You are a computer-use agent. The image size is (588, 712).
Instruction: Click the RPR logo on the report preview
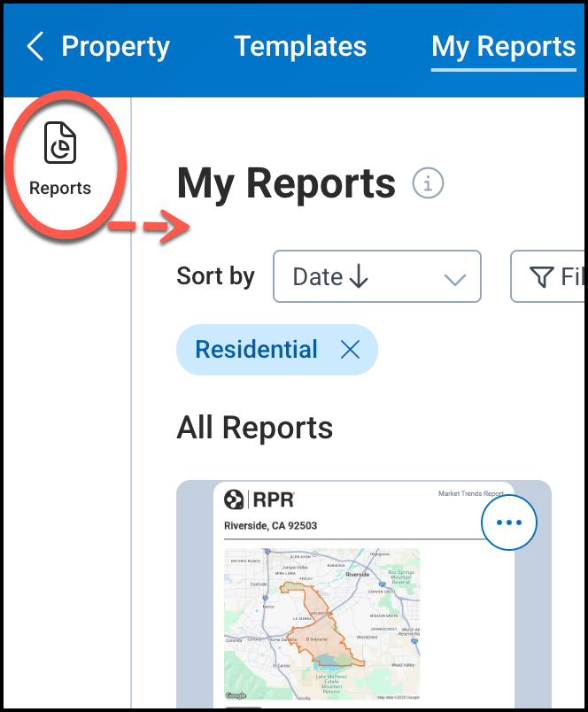pos(259,500)
